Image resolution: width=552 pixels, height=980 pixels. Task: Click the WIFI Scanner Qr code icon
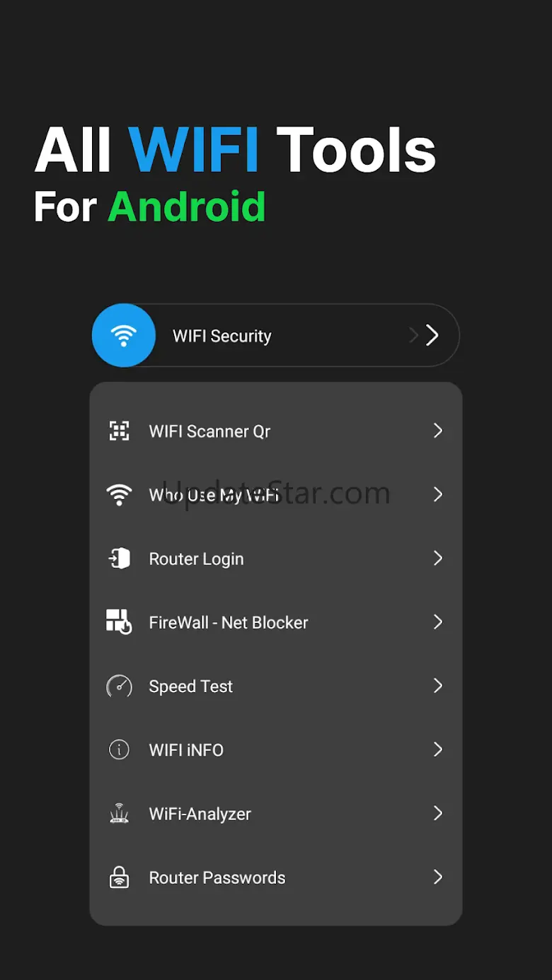119,431
